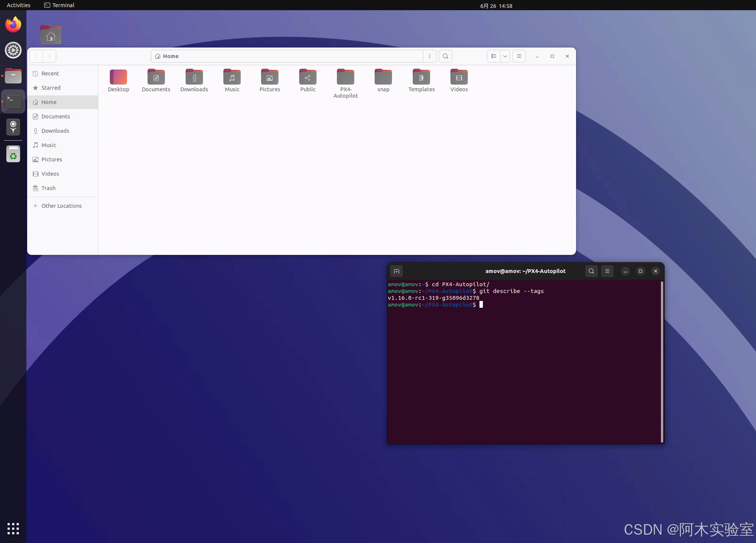The image size is (756, 543).
Task: Click the 'cd PX4-Autopilot/' command text
Action: point(461,284)
